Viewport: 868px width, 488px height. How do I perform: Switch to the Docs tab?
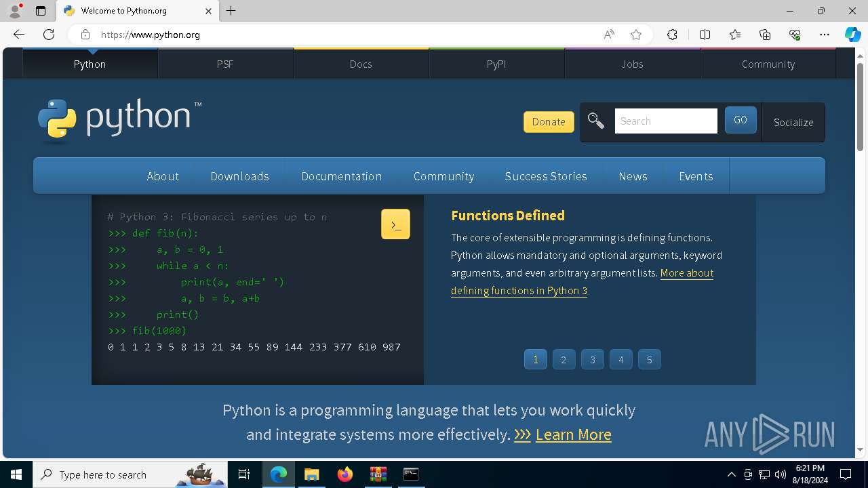tap(361, 64)
